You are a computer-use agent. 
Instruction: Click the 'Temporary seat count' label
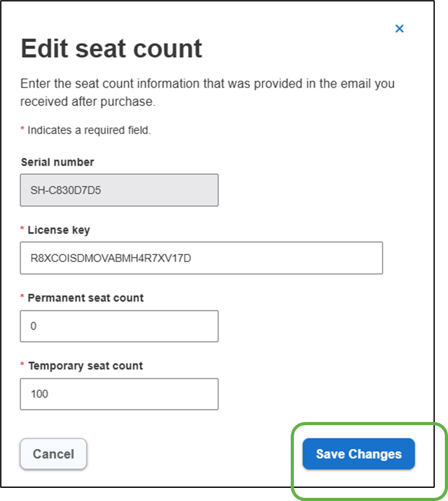(85, 366)
